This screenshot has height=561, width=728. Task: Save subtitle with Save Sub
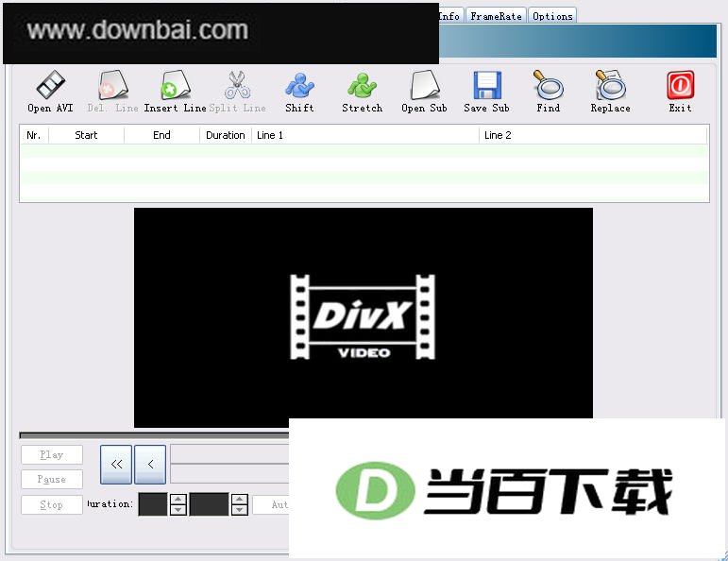point(486,92)
